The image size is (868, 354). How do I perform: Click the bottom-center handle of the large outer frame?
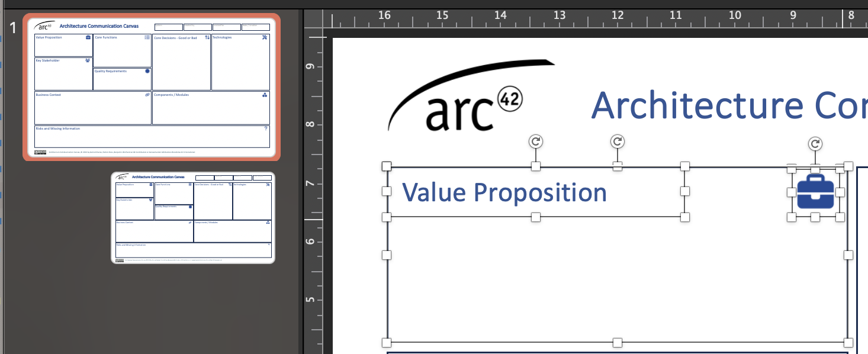click(x=617, y=343)
